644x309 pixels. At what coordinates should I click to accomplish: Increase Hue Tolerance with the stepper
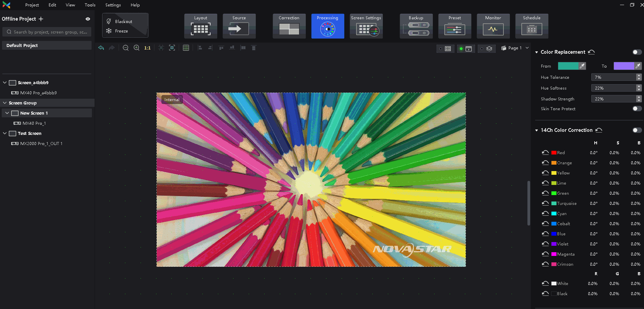tap(639, 76)
